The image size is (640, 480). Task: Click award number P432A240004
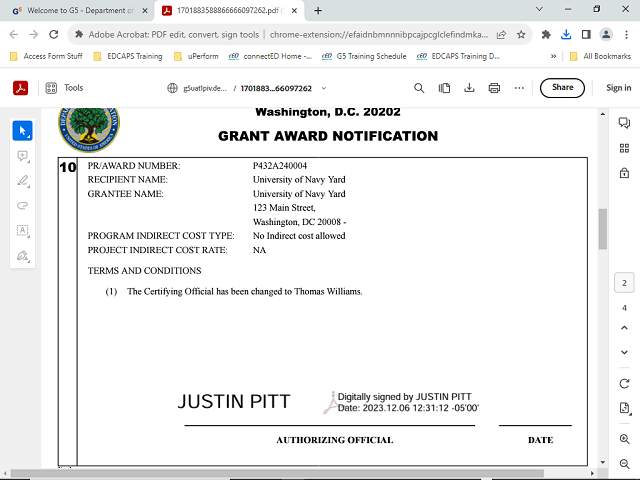tap(280, 166)
